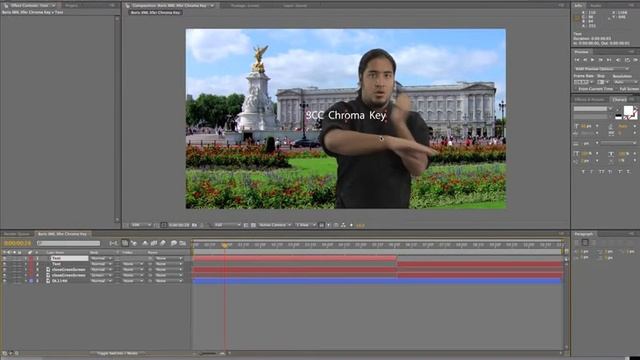This screenshot has width=640, height=360.
Task: Open track matte dropdown for layer 3
Action: click(132, 270)
